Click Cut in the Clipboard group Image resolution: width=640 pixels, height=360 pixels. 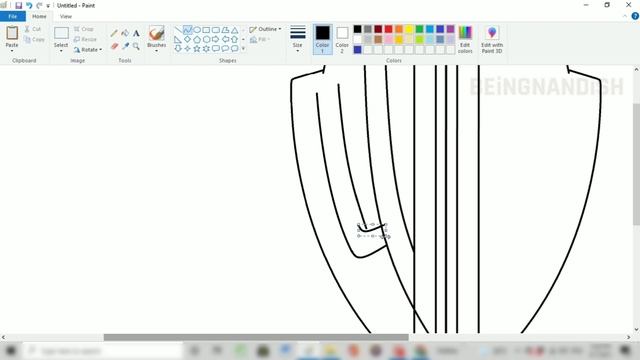coord(33,29)
